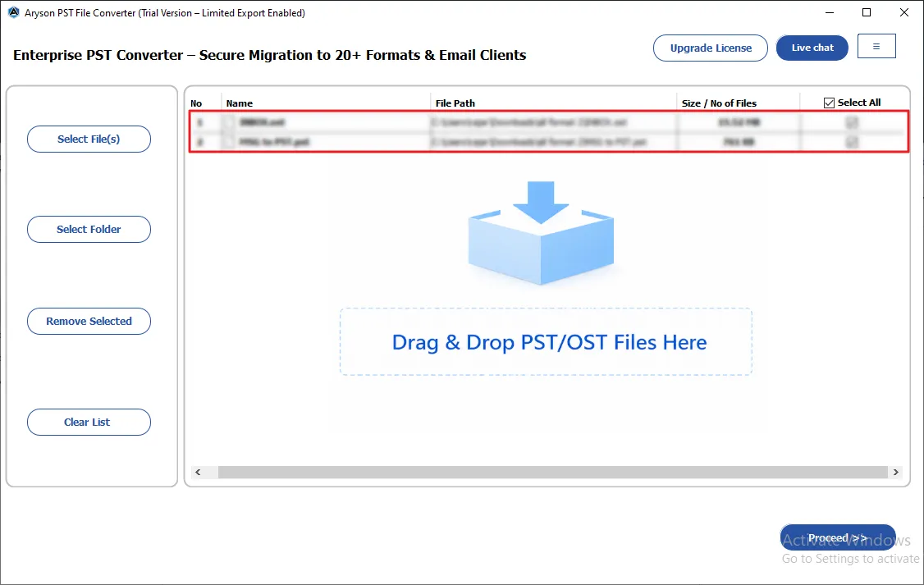This screenshot has height=585, width=924.
Task: Click the Name column header
Action: point(240,103)
